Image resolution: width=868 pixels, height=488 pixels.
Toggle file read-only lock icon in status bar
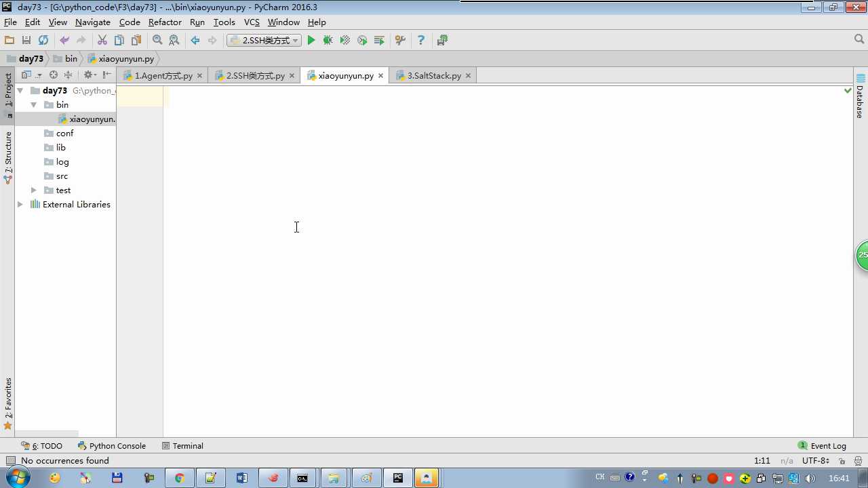[842, 461]
